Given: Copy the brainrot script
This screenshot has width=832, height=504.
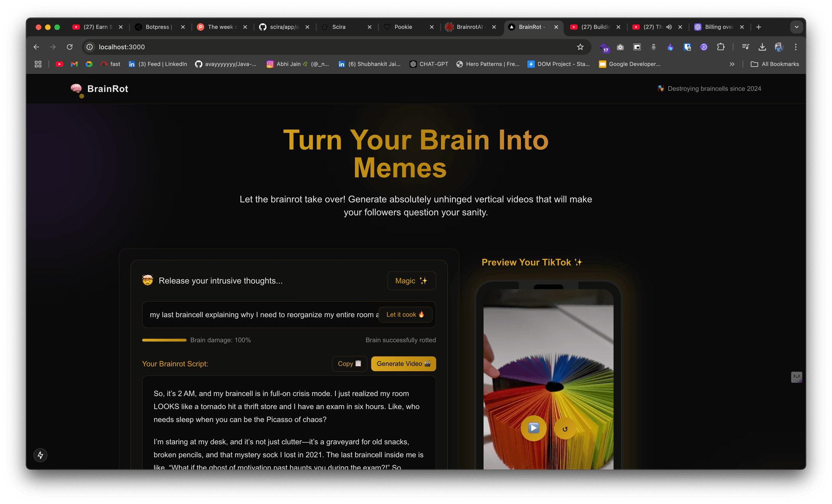Looking at the screenshot, I should (349, 364).
